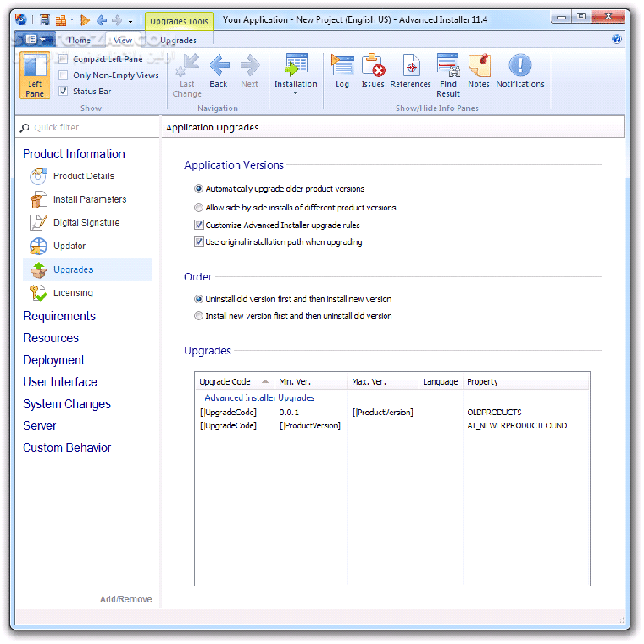The image size is (644, 644).
Task: Select Allow side by side installs option
Action: click(x=198, y=208)
